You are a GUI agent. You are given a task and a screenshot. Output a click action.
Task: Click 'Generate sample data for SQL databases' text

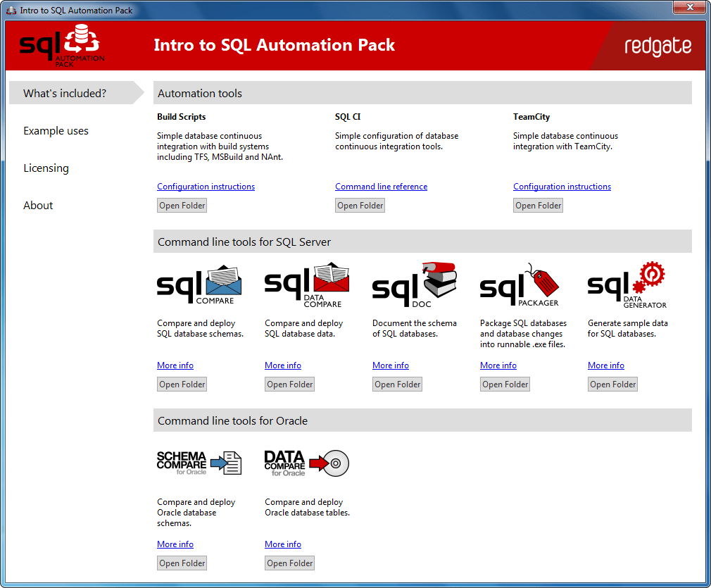pyautogui.click(x=627, y=328)
